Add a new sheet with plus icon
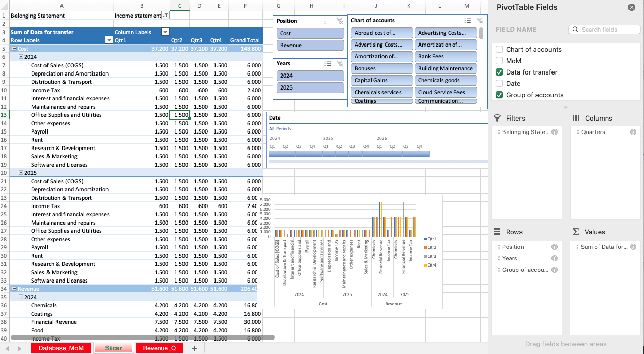The height and width of the screenshot is (354, 644). [x=195, y=348]
